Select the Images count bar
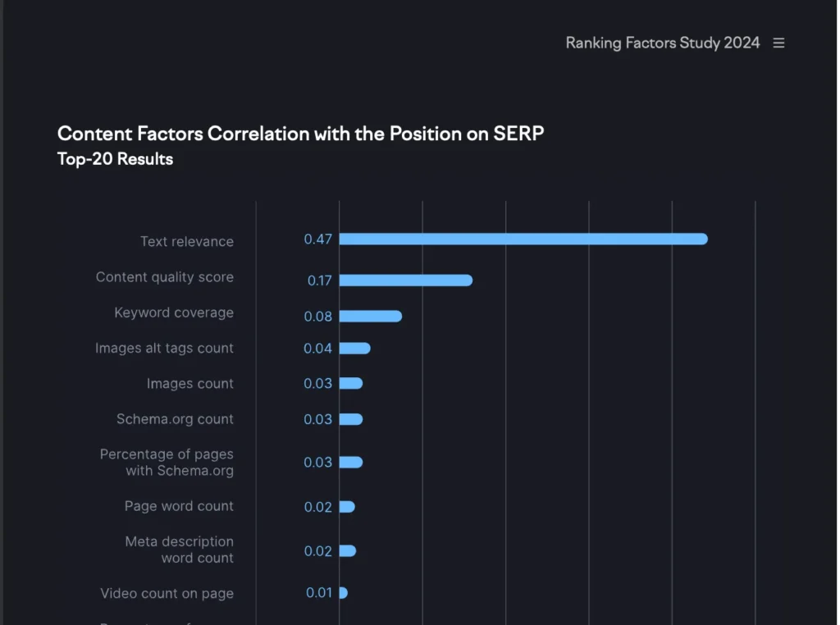840x625 pixels. pos(350,384)
